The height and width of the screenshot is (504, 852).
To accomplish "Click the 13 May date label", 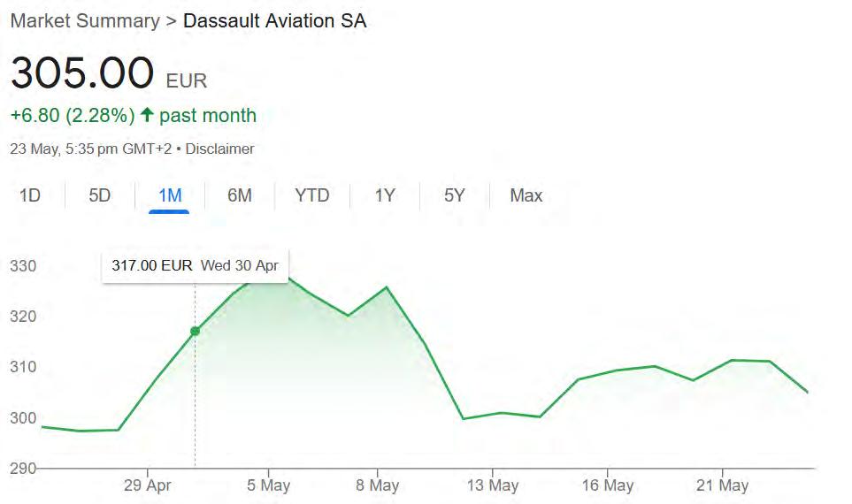I will 493,485.
